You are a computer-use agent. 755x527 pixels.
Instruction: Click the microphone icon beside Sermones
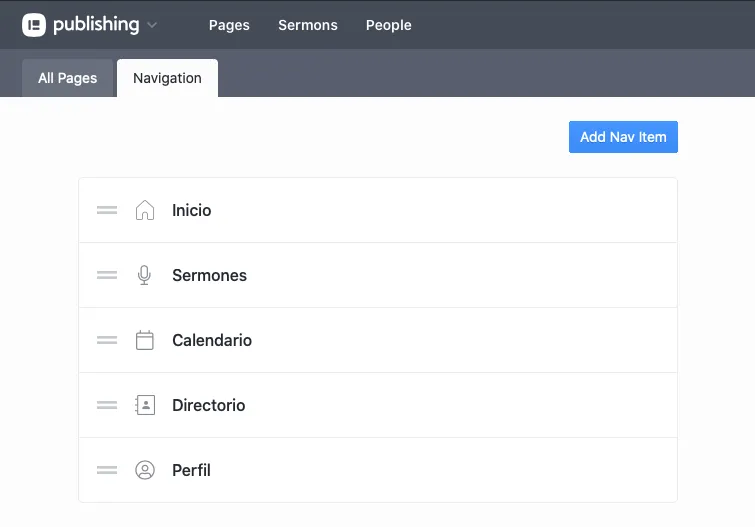pos(145,275)
